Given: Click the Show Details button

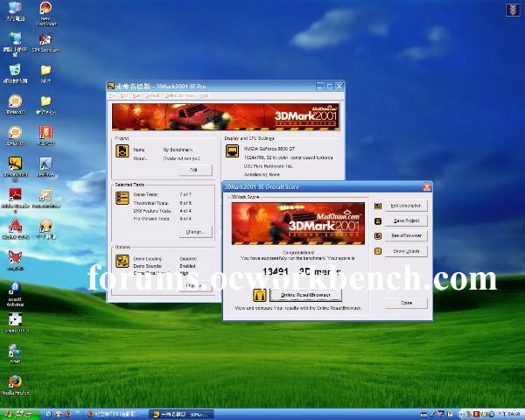Looking at the screenshot, I should tap(406, 251).
